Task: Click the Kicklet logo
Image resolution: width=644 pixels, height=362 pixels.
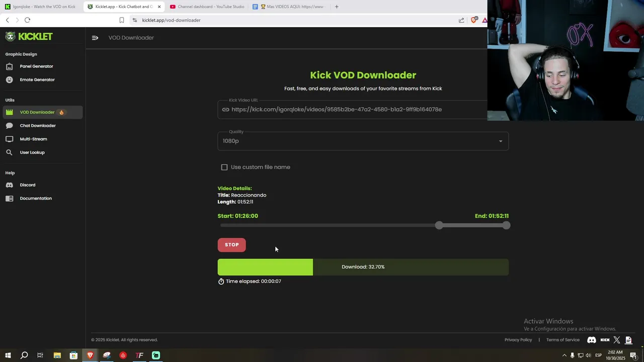Action: 29,36
